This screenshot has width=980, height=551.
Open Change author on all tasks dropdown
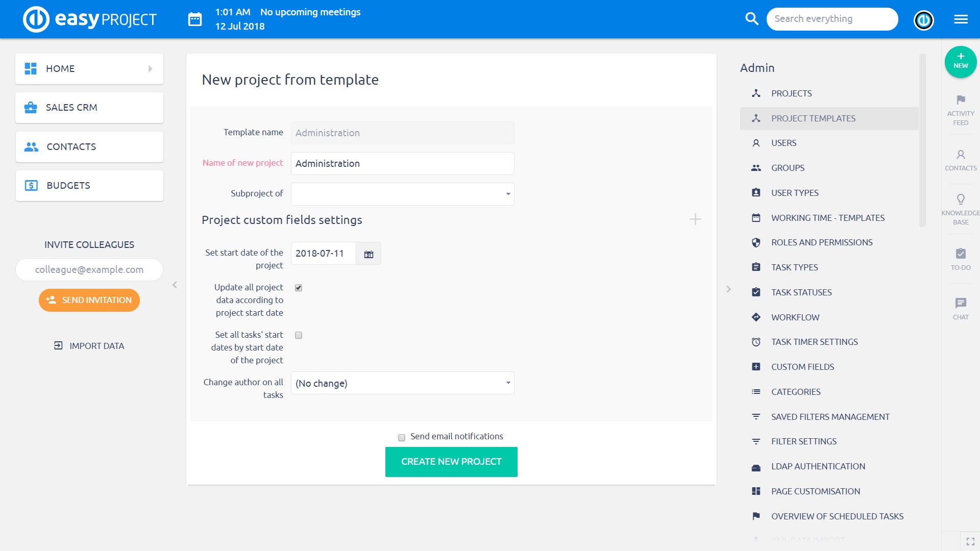point(402,383)
